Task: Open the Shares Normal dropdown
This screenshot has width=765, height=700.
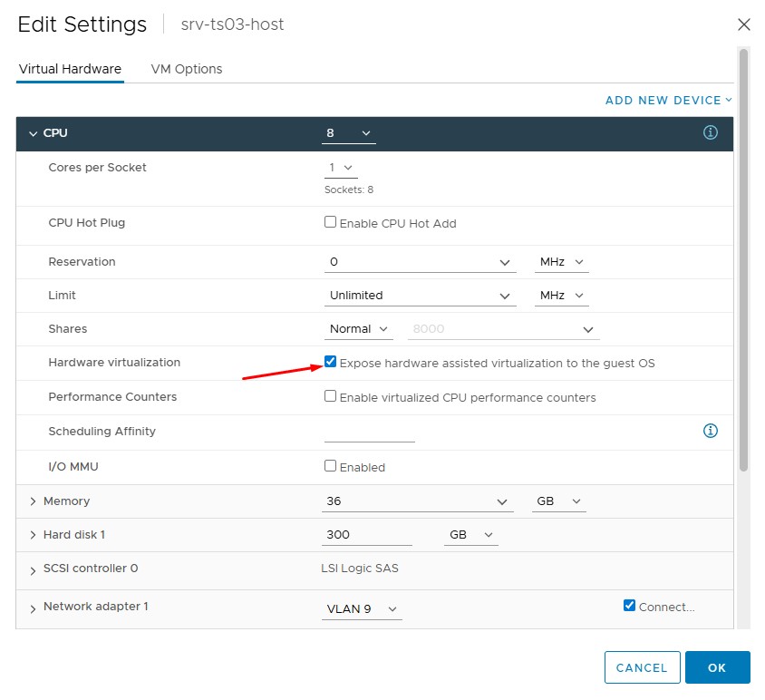Action: tap(359, 329)
